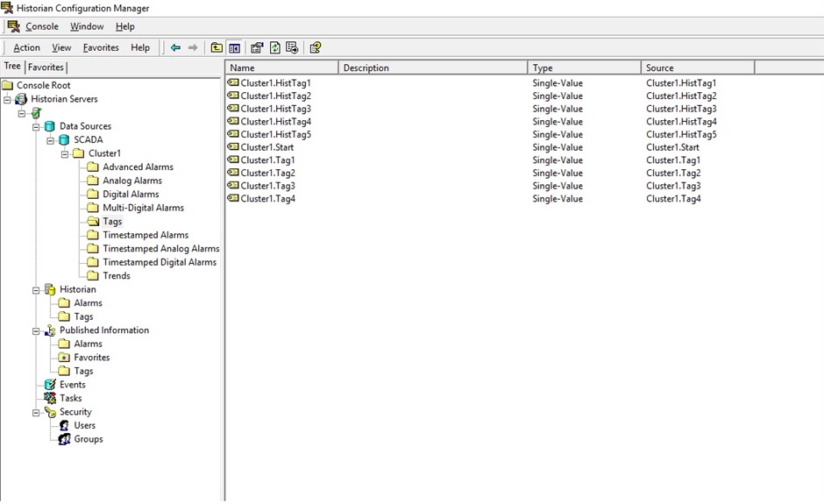Click the tag icon beside Cluster1.Start
Screen dimensions: 824x504
pos(233,147)
